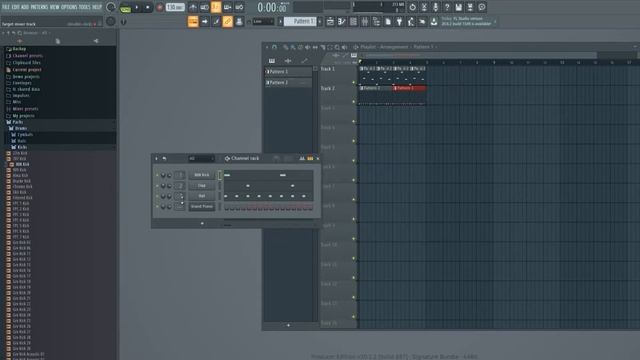This screenshot has width=640, height=360.
Task: Toggle the recording countdown button
Action: (216, 7)
